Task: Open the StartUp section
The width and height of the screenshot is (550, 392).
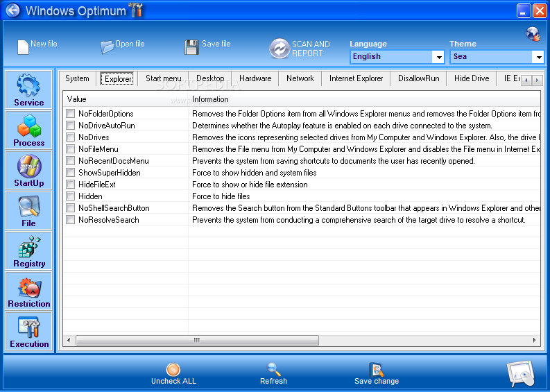Action: (x=28, y=170)
